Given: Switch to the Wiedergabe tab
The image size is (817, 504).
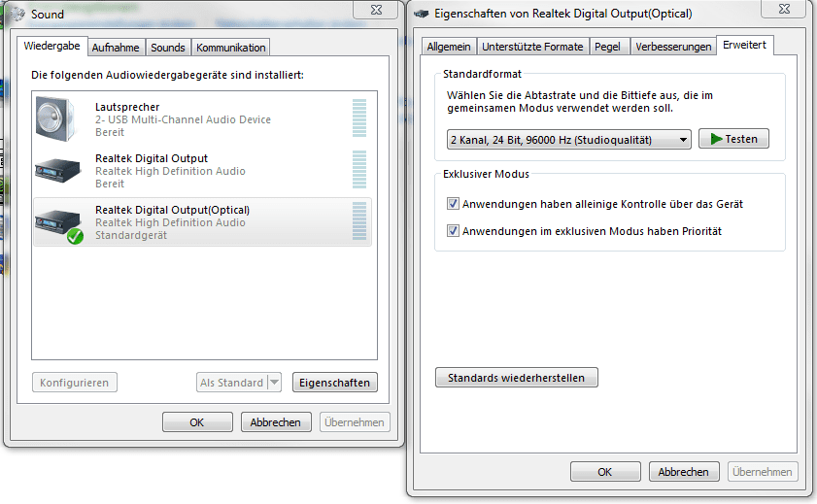Looking at the screenshot, I should click(51, 46).
